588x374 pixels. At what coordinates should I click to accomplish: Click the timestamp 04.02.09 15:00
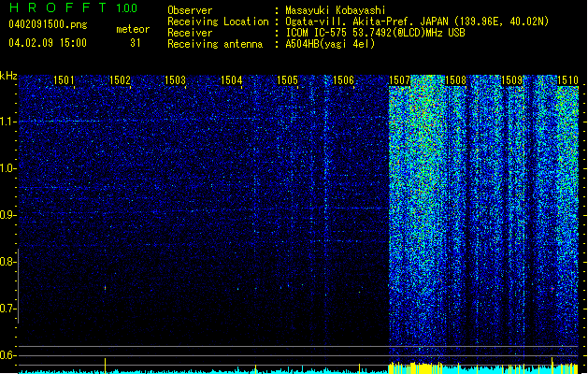(48, 42)
